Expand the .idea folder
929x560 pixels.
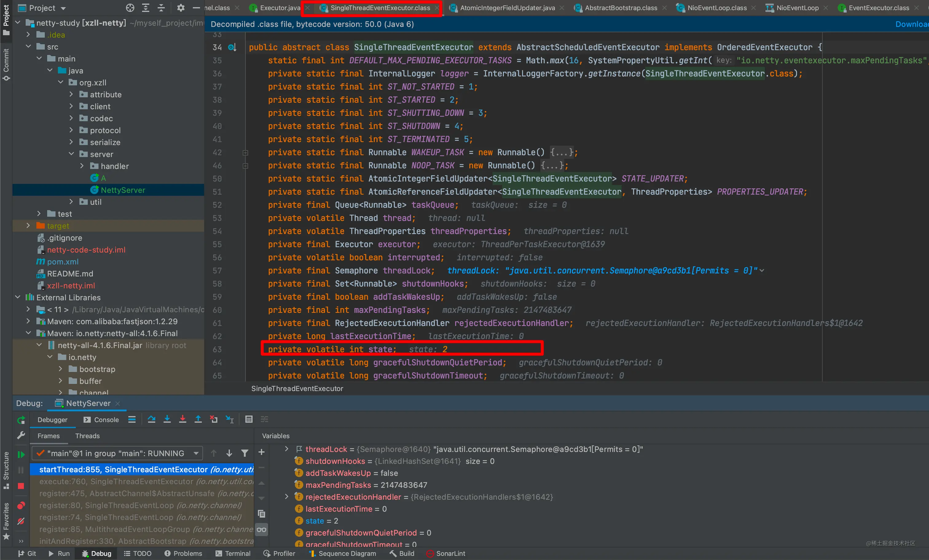coord(28,35)
